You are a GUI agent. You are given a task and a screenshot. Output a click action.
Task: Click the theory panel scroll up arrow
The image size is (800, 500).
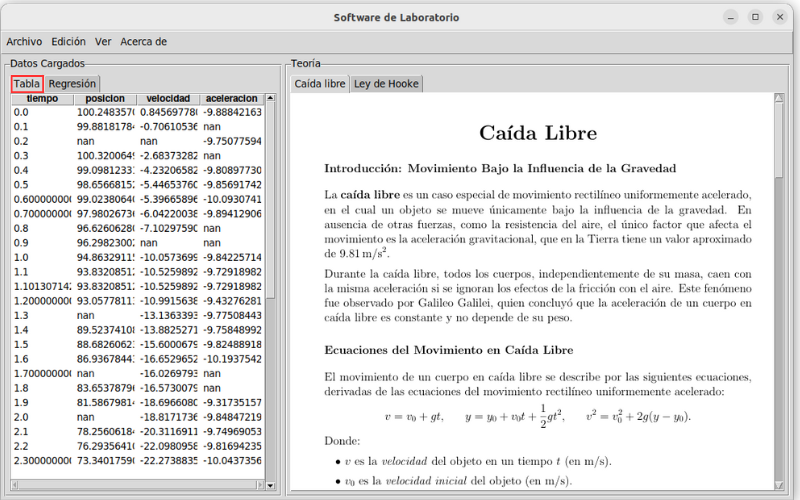(779, 97)
